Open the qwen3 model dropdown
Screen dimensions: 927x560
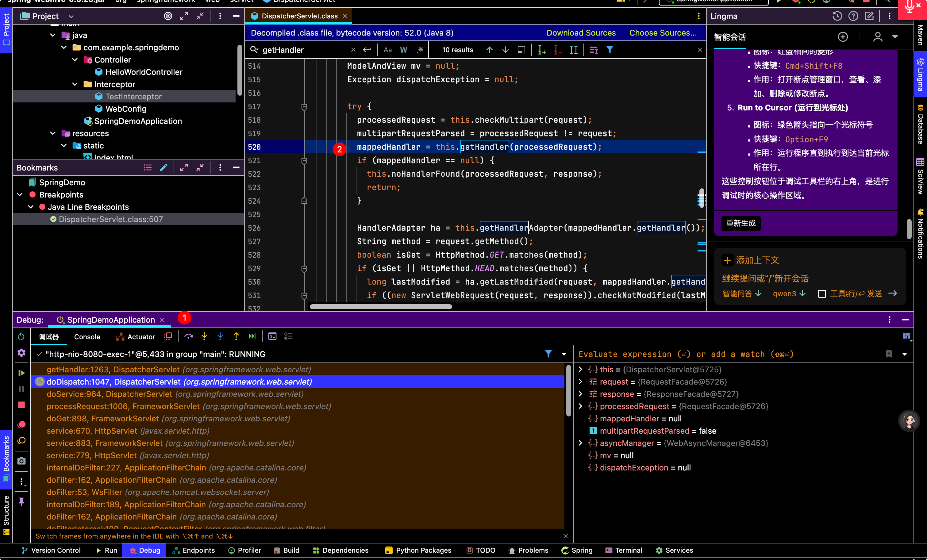(x=789, y=294)
